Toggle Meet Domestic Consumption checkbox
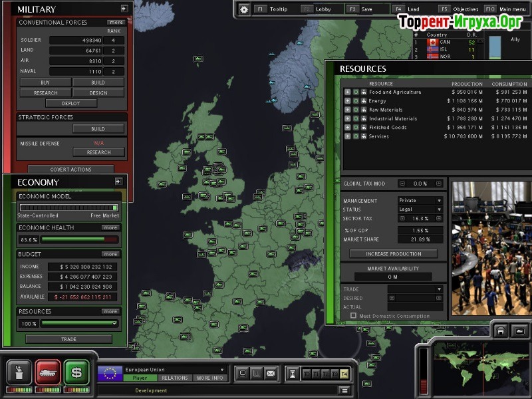532x399 pixels. tap(354, 316)
